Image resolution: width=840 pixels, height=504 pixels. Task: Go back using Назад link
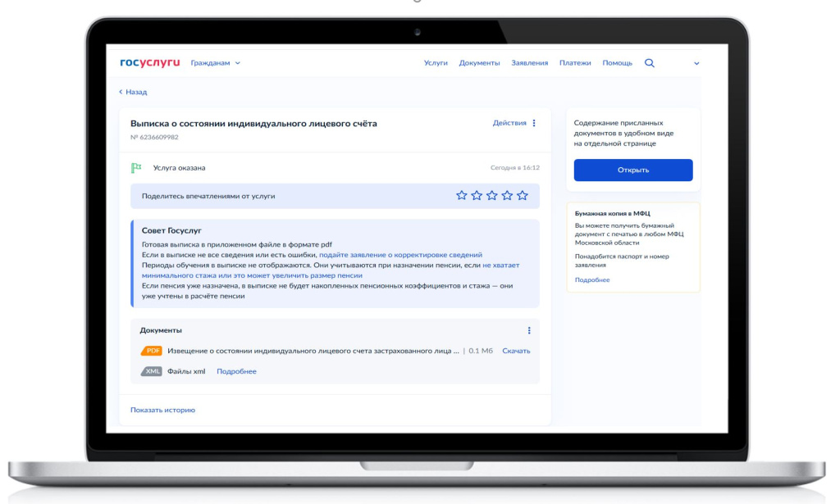pyautogui.click(x=133, y=92)
